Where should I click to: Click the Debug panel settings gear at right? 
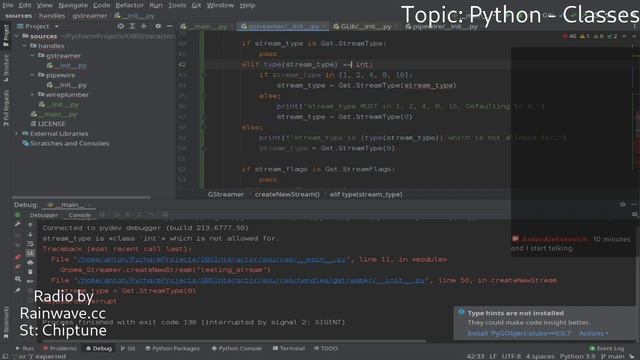coord(622,204)
